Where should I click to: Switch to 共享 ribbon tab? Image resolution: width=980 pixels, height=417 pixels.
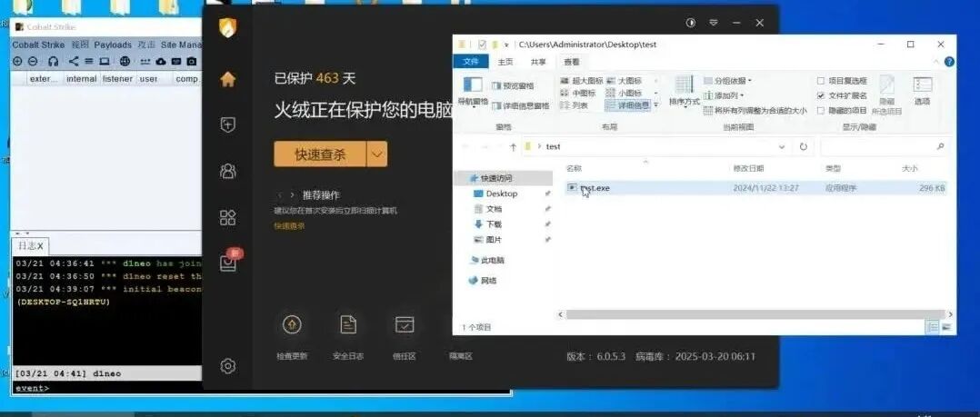point(538,62)
